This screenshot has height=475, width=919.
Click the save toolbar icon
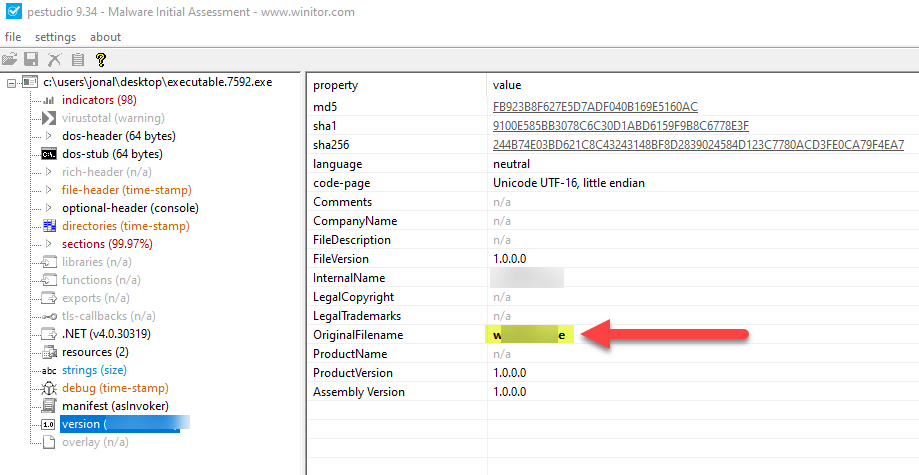click(32, 60)
